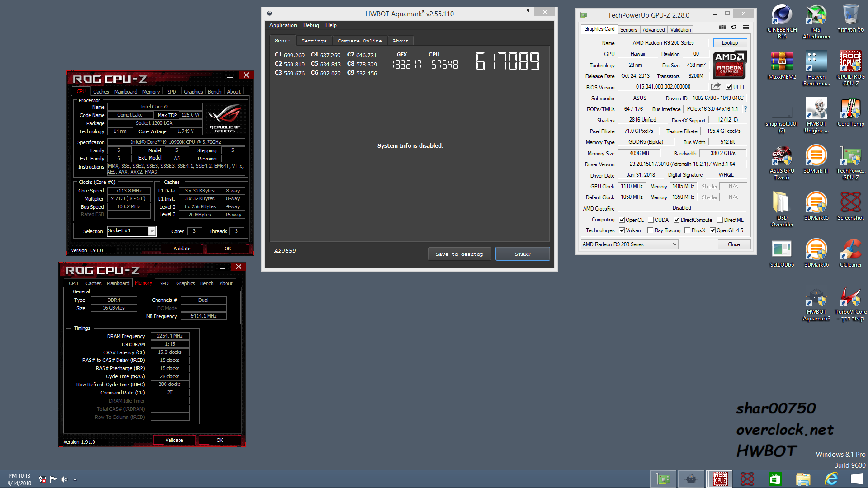Open SPD tab in lower CPU-Z Memory window

(164, 283)
